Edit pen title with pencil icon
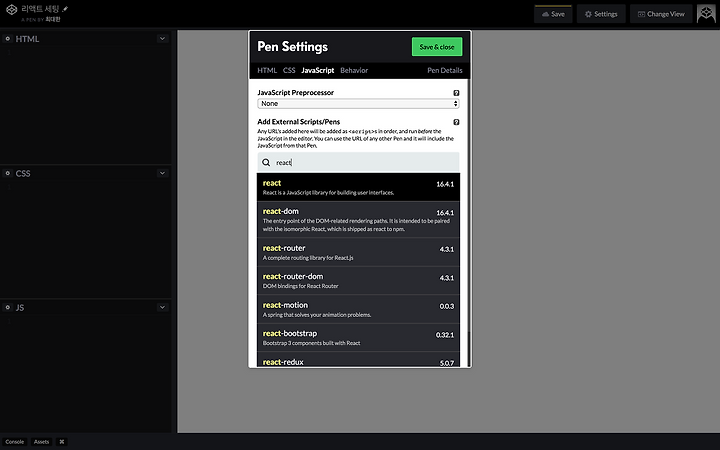The height and width of the screenshot is (450, 720). pos(65,9)
